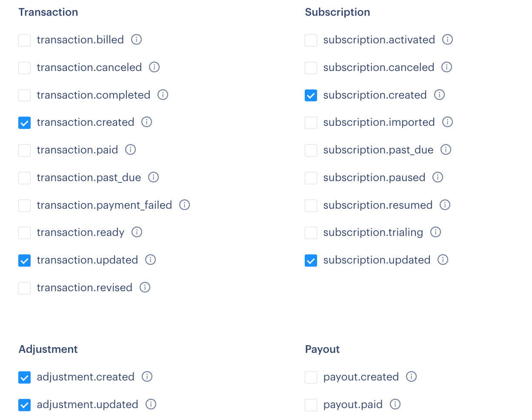Disable the subscription.updated checkbox
The width and height of the screenshot is (532, 420).
[x=311, y=261]
